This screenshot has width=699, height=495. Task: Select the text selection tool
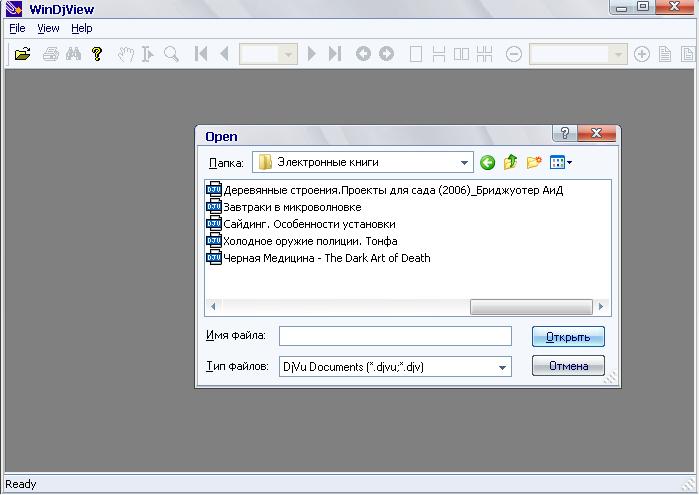[148, 54]
